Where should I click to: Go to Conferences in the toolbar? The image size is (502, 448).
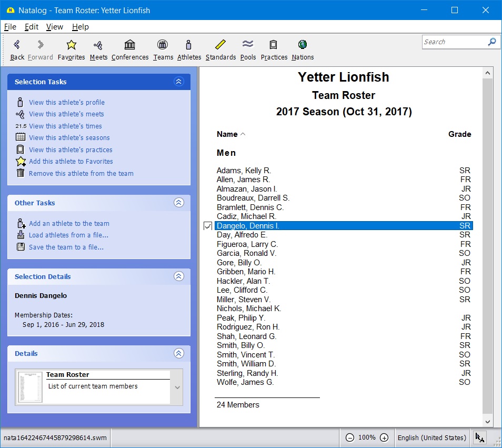pos(129,45)
